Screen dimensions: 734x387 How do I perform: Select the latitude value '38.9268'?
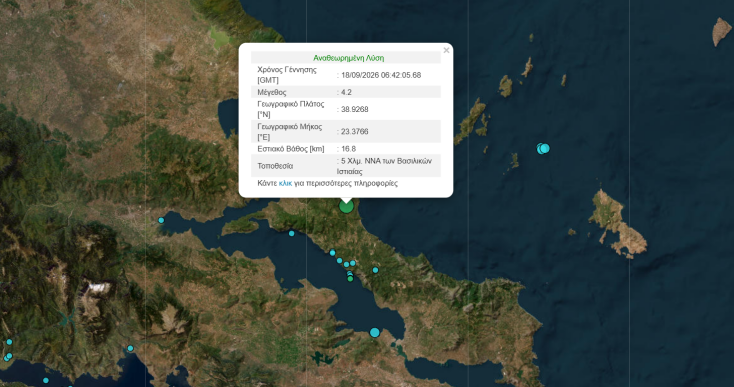(354, 109)
